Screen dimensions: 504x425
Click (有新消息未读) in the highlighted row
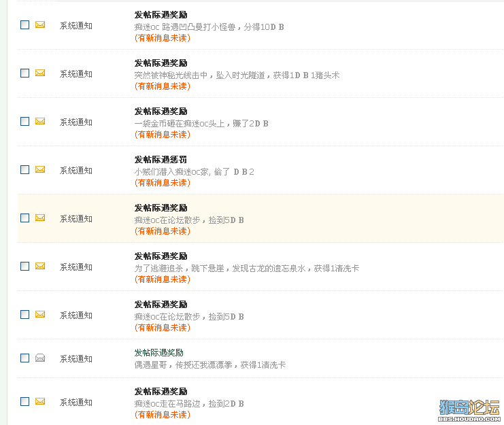tap(163, 231)
